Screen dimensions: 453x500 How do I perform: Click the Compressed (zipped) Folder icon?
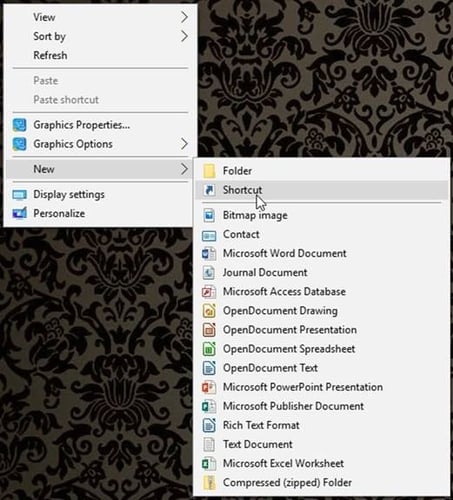pyautogui.click(x=209, y=483)
